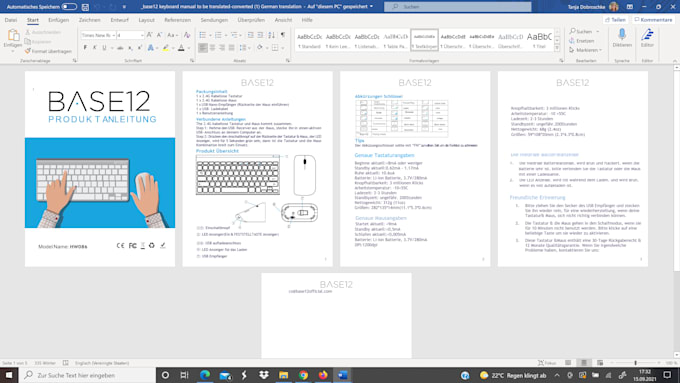Open the Datei menu
This screenshot has width=680, height=383.
(11, 20)
